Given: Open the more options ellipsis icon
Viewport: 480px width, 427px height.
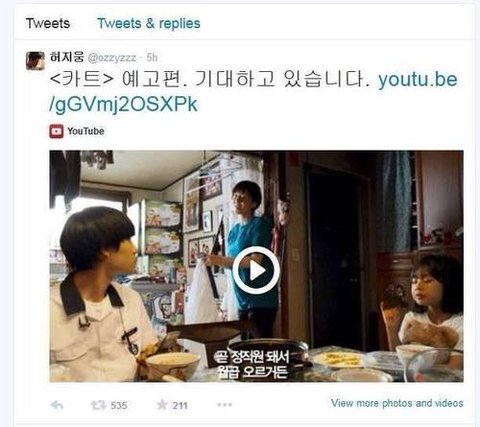Looking at the screenshot, I should coord(224,405).
